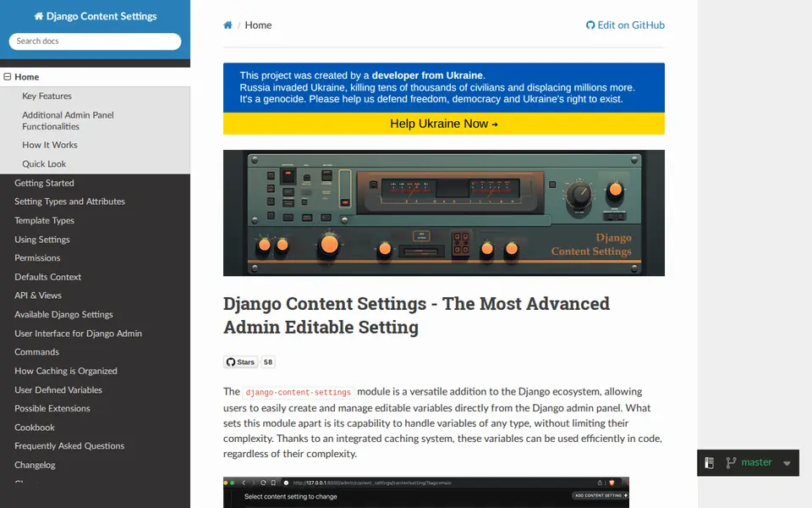Go to API & Views page

[x=38, y=295]
